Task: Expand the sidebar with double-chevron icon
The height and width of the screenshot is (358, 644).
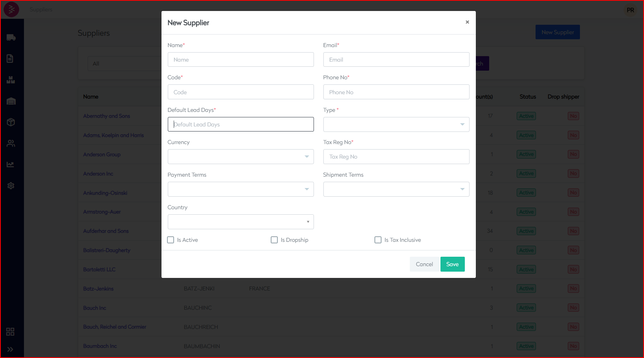Action: point(10,349)
